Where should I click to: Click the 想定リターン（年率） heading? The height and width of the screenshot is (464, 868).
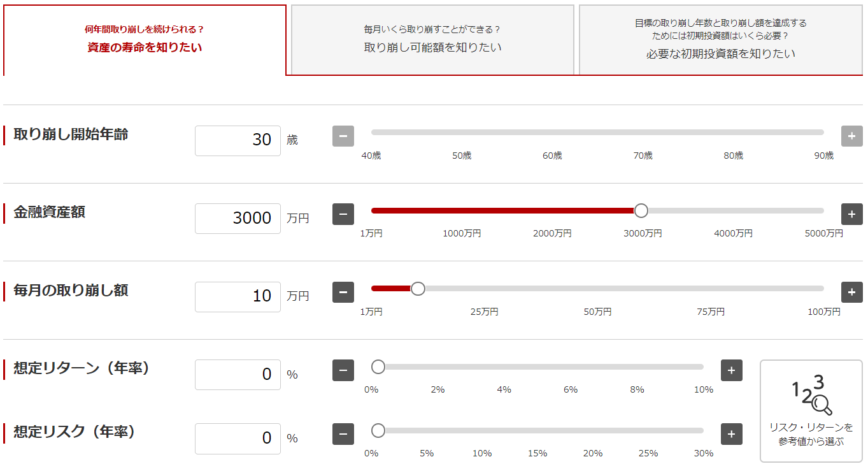tap(82, 368)
